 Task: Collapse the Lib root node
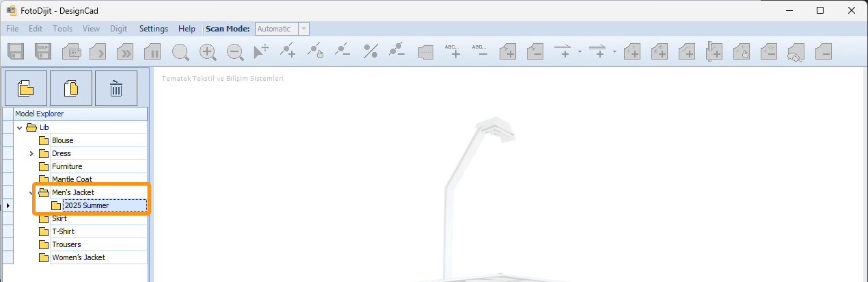[x=19, y=127]
